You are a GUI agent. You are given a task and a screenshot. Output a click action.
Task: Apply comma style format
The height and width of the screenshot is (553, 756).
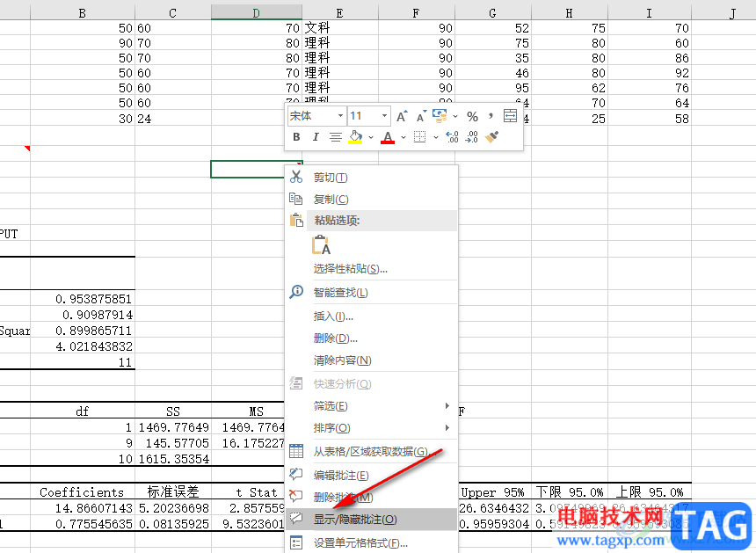491,116
